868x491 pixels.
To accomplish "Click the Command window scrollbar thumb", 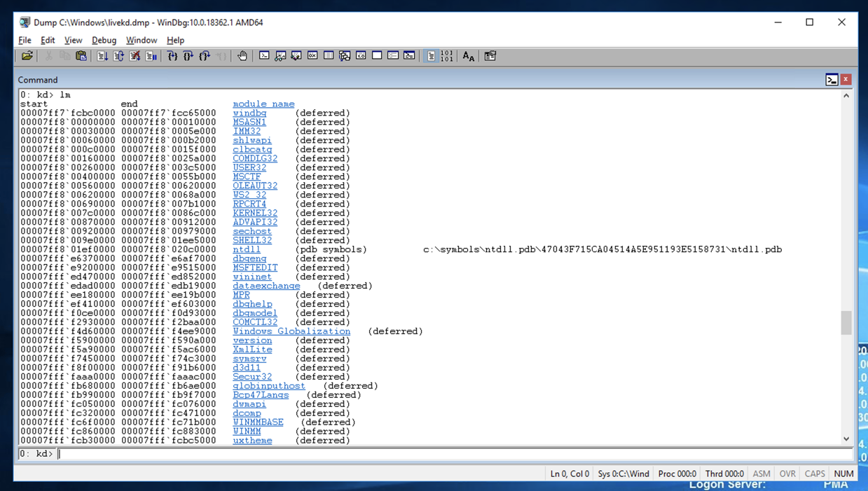I will coord(846,323).
